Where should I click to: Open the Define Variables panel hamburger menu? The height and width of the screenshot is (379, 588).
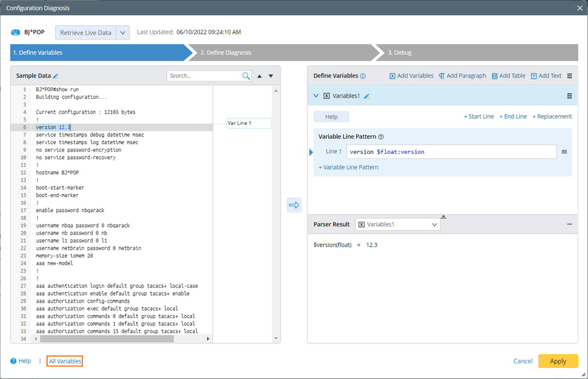[x=569, y=76]
